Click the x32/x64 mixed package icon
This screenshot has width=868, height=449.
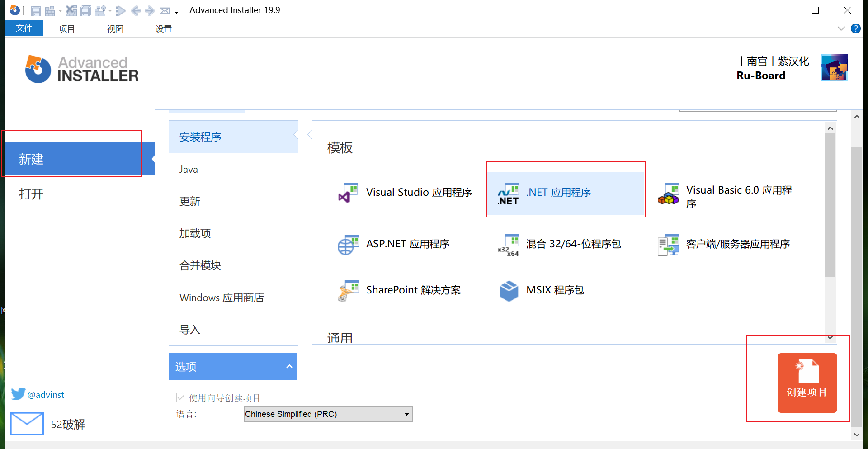coord(508,245)
